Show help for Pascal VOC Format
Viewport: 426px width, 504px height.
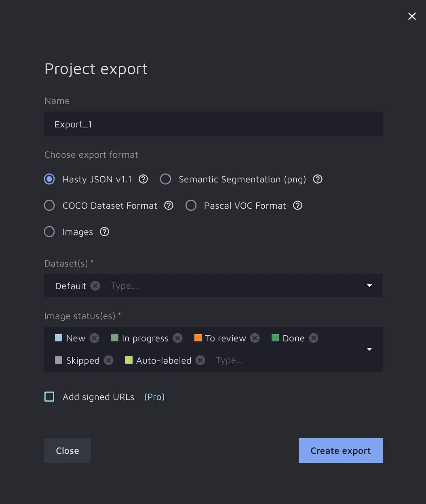pyautogui.click(x=297, y=205)
